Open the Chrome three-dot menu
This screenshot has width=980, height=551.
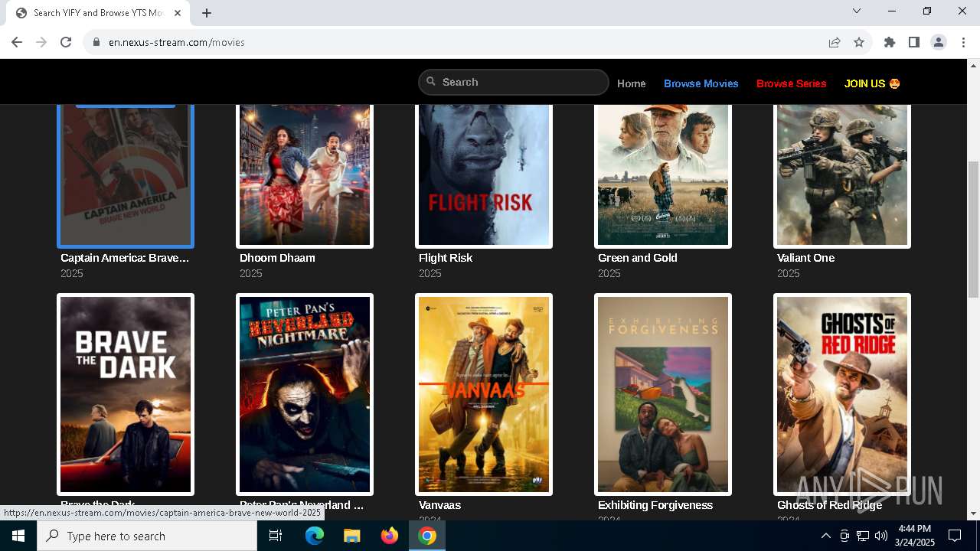963,42
